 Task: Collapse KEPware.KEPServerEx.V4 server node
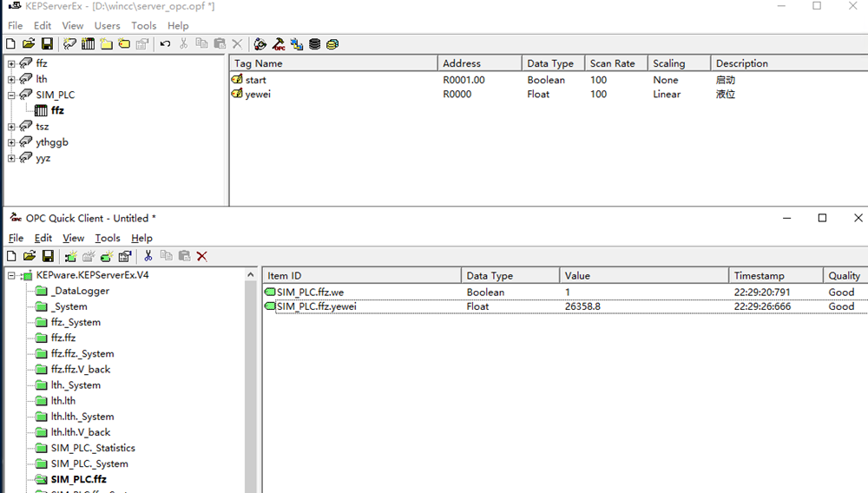click(11, 275)
